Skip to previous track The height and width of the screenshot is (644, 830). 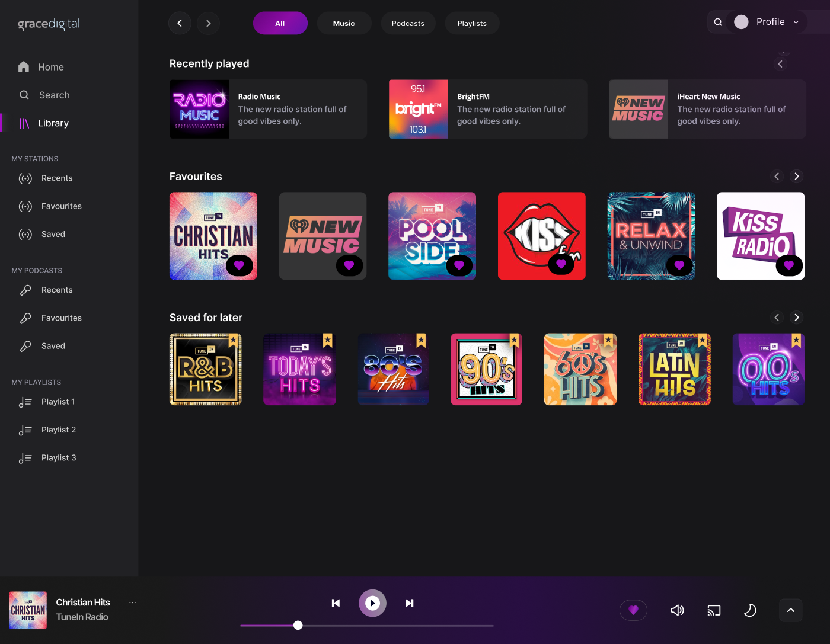pyautogui.click(x=336, y=603)
